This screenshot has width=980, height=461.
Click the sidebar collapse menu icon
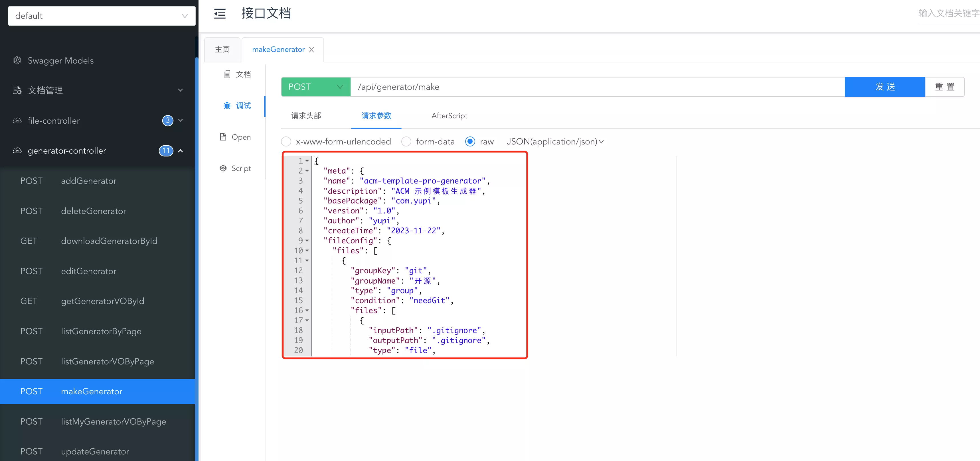point(220,14)
